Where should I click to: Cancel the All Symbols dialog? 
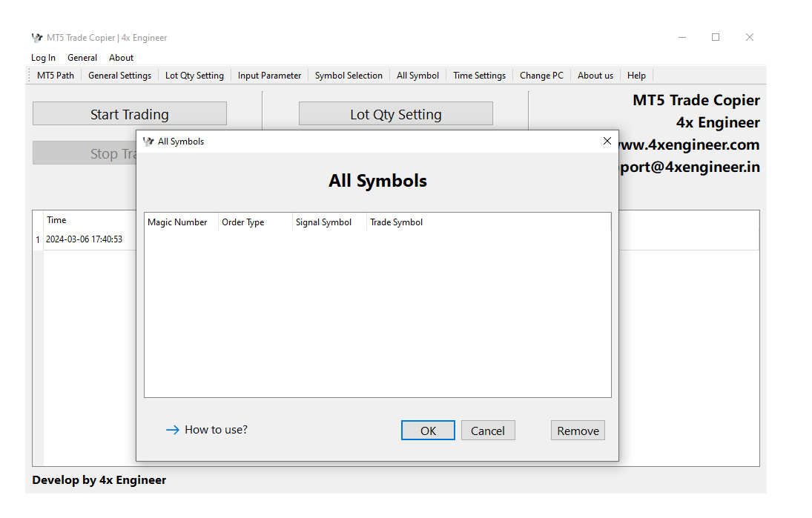[x=488, y=431]
